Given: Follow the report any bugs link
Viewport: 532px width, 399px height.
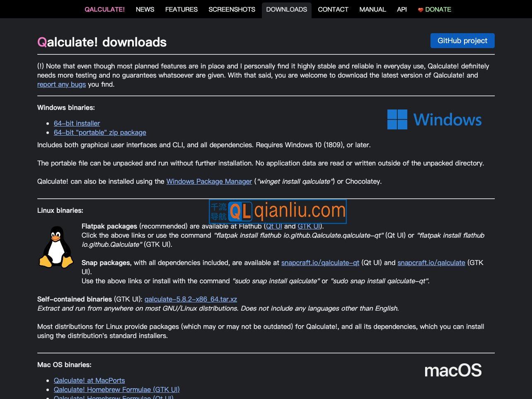Looking at the screenshot, I should [x=61, y=84].
